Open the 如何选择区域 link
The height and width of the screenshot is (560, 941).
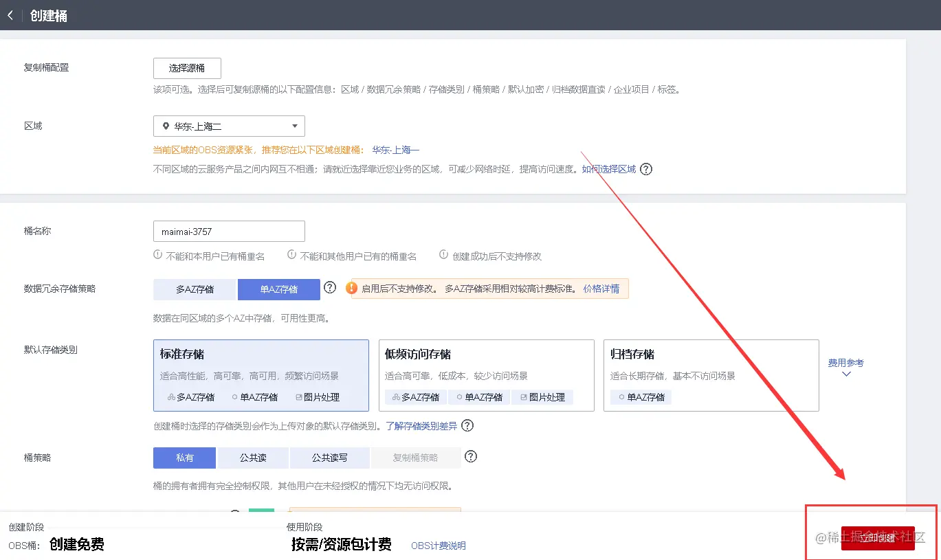tap(609, 169)
